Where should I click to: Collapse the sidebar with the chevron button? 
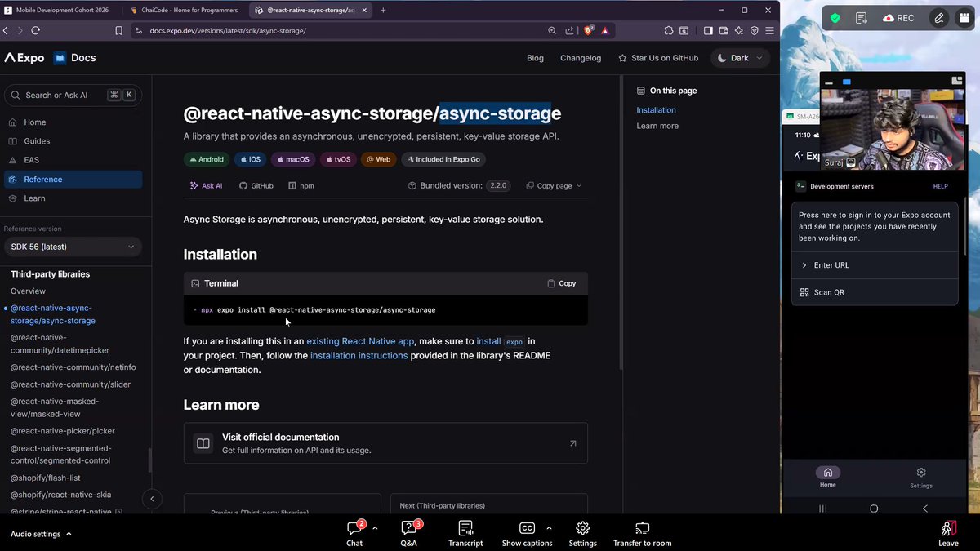click(x=152, y=499)
